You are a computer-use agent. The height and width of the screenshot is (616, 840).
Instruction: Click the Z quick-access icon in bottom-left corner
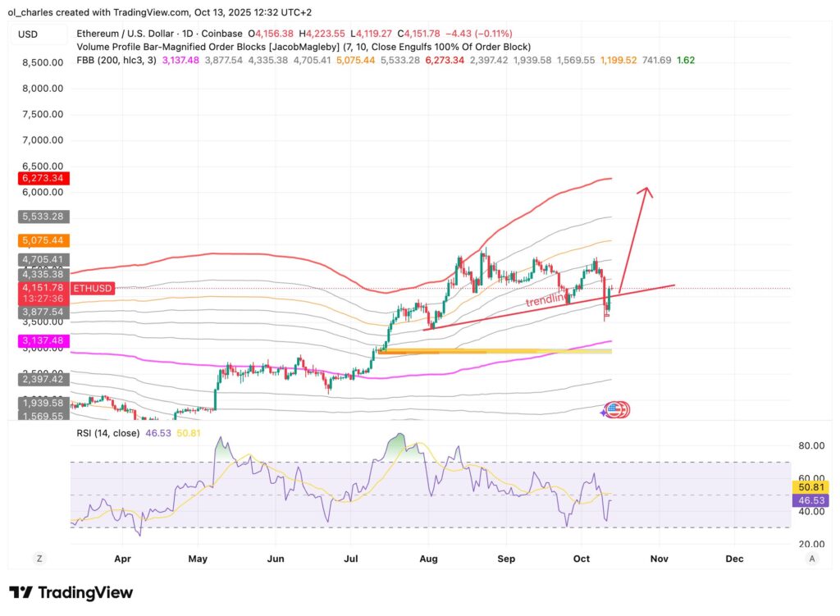click(x=39, y=558)
